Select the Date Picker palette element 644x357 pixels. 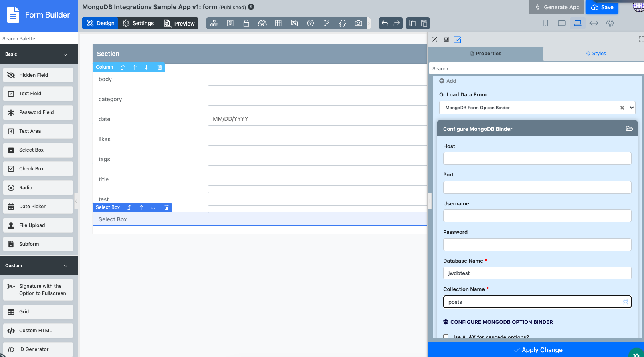pos(38,207)
